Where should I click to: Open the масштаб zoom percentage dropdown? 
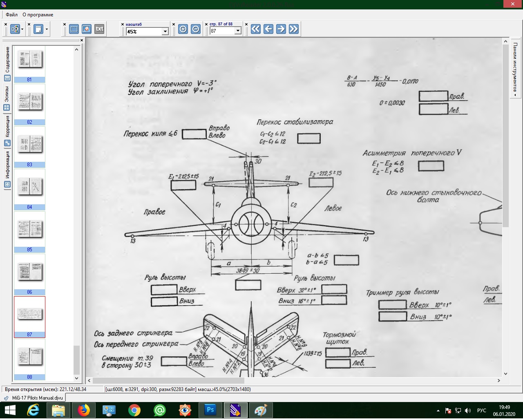click(x=165, y=31)
